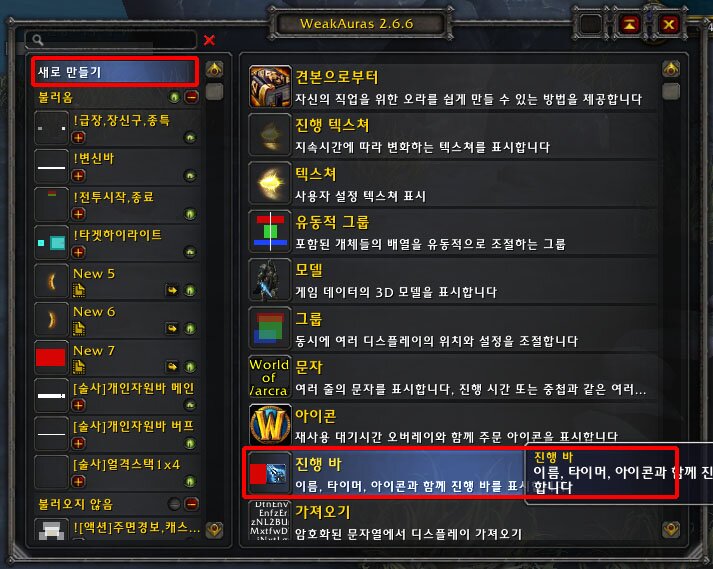Select the 유동적 그룹 dynamic group icon
This screenshot has height=569, width=713.
point(270,231)
